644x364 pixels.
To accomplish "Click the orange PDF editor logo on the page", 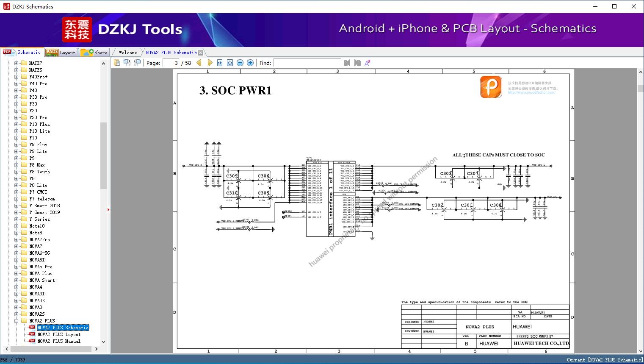I will tap(491, 87).
